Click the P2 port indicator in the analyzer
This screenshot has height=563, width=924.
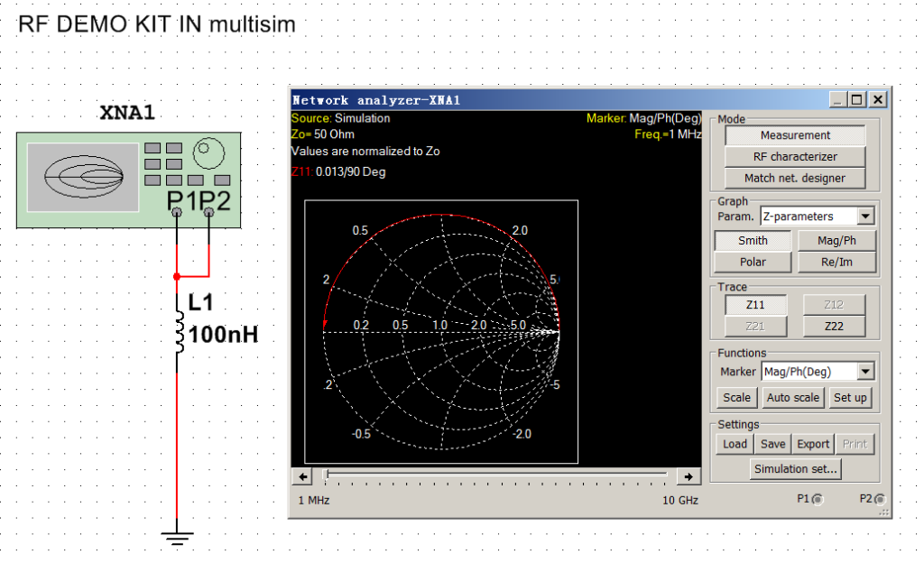coord(879,500)
